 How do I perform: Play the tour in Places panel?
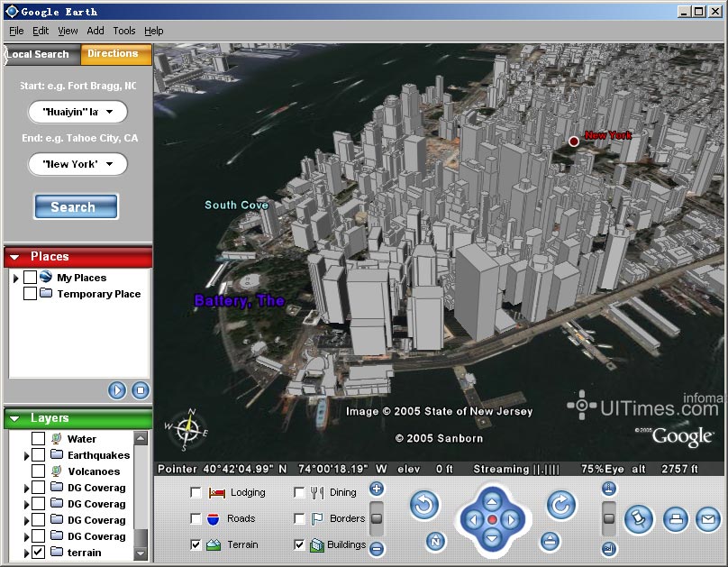coord(117,390)
